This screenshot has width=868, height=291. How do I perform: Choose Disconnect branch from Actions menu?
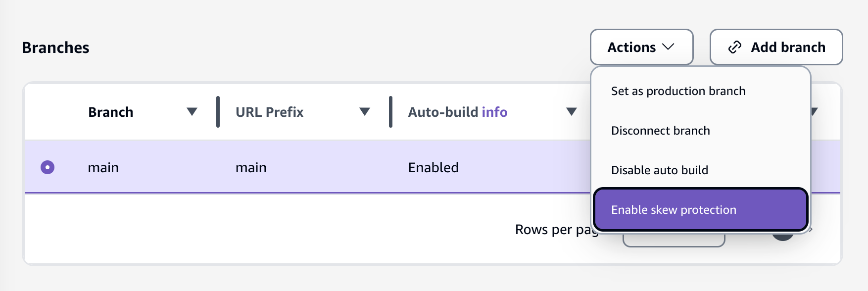[660, 130]
